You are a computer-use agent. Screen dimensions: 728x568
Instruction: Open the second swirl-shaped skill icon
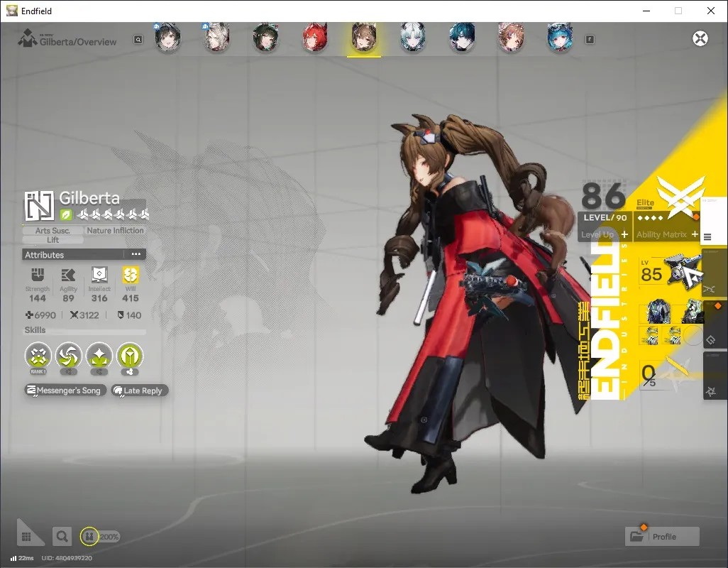(69, 356)
